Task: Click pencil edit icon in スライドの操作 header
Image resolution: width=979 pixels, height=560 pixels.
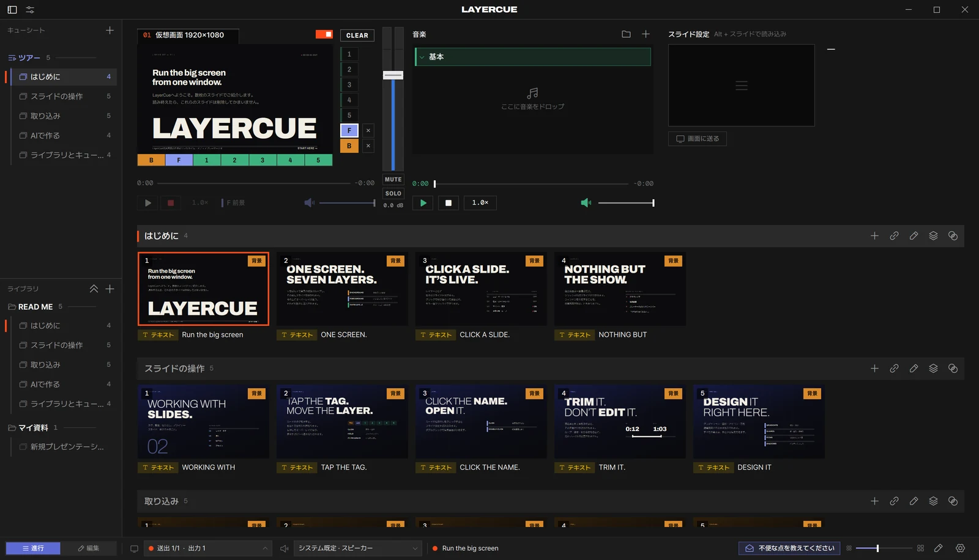Action: 914,369
